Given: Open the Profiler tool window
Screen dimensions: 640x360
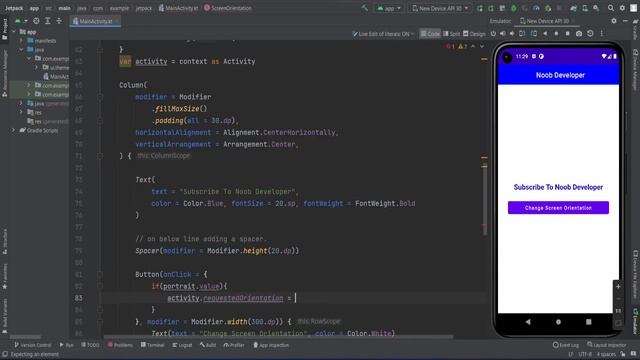Looking at the screenshot, I should click(x=234, y=345).
